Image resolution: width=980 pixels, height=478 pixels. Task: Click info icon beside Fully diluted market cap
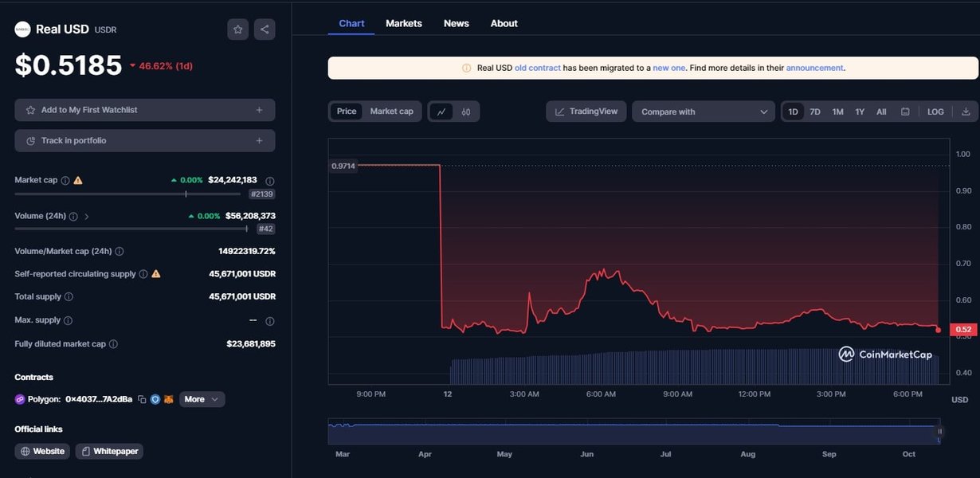(113, 344)
